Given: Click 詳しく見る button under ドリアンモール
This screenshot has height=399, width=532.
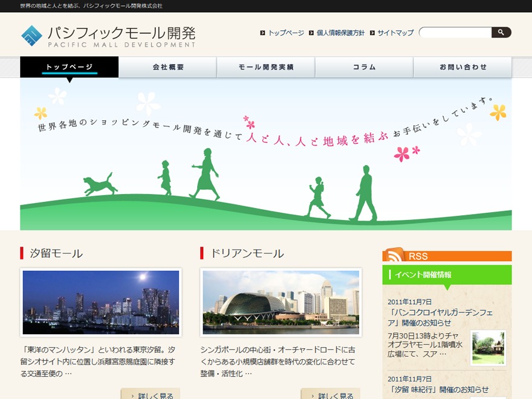Looking at the screenshot, I should 331,395.
